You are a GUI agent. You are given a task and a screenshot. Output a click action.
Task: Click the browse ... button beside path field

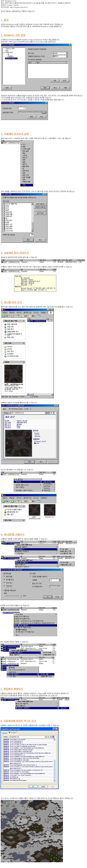tap(44, 112)
